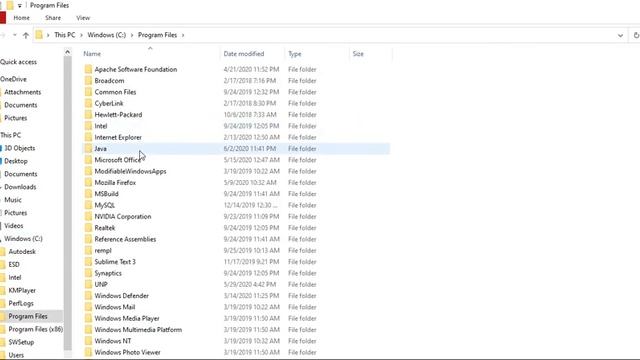Open the Share ribbon tab

coord(53,18)
